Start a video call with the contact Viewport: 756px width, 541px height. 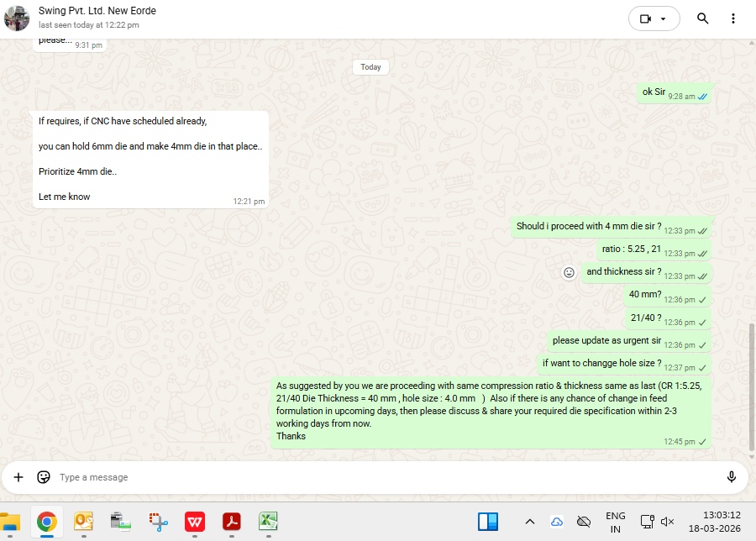click(645, 18)
